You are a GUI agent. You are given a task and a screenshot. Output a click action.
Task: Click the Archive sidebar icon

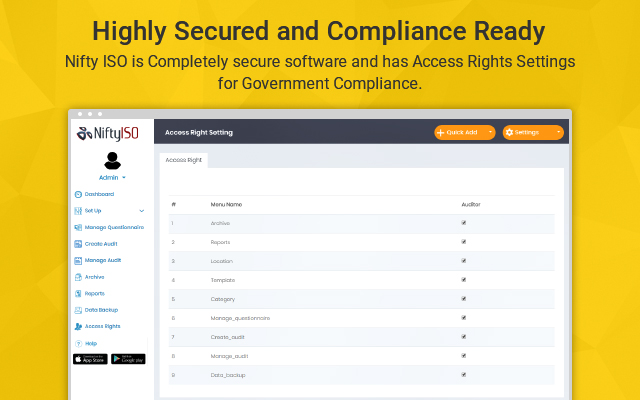(x=78, y=277)
